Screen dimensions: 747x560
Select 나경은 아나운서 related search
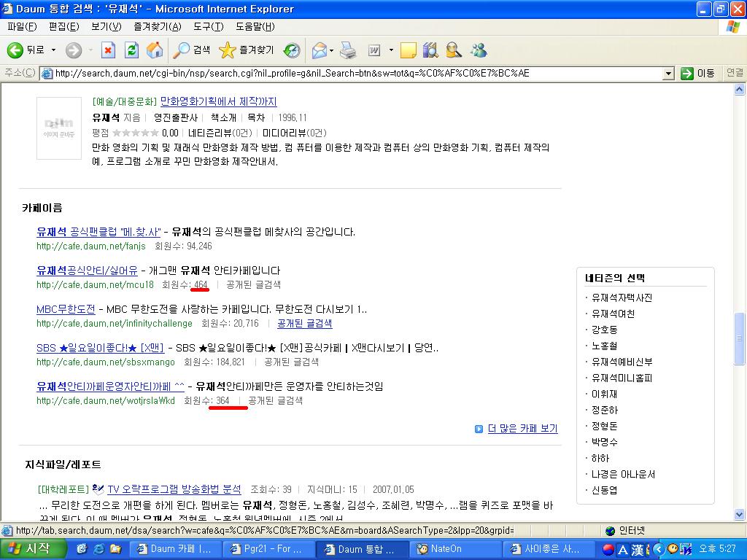pos(623,474)
